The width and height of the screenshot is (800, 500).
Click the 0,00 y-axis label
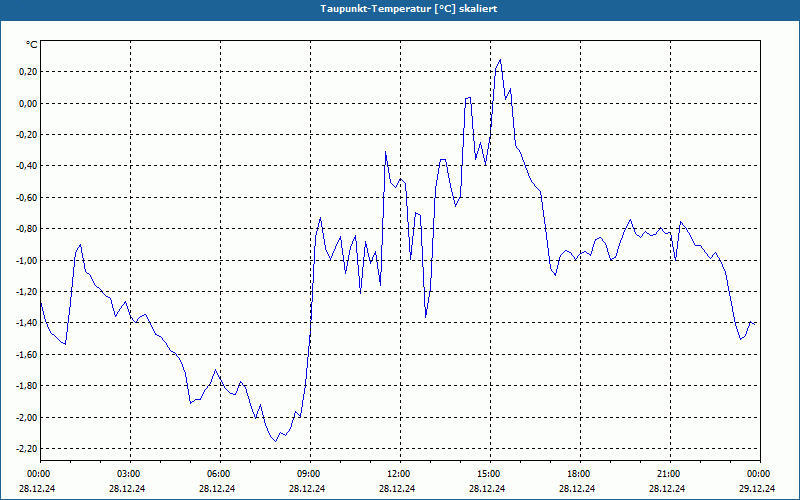28,103
